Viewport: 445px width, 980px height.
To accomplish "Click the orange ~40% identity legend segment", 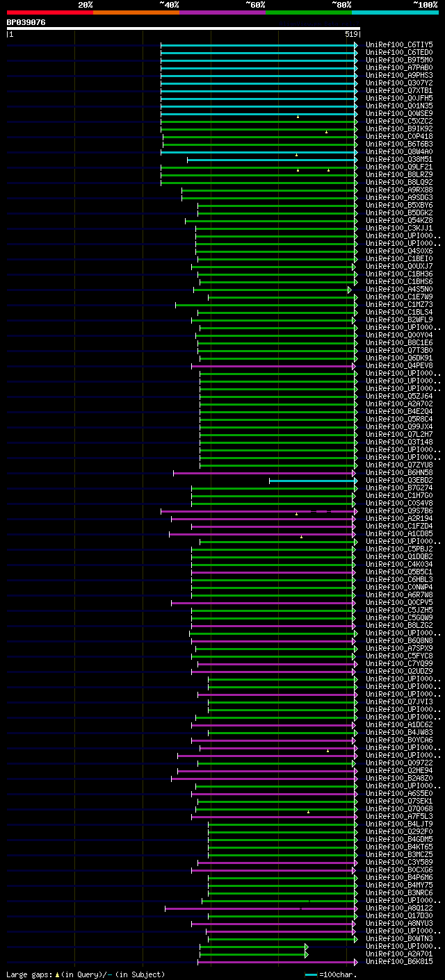I will pyautogui.click(x=136, y=13).
